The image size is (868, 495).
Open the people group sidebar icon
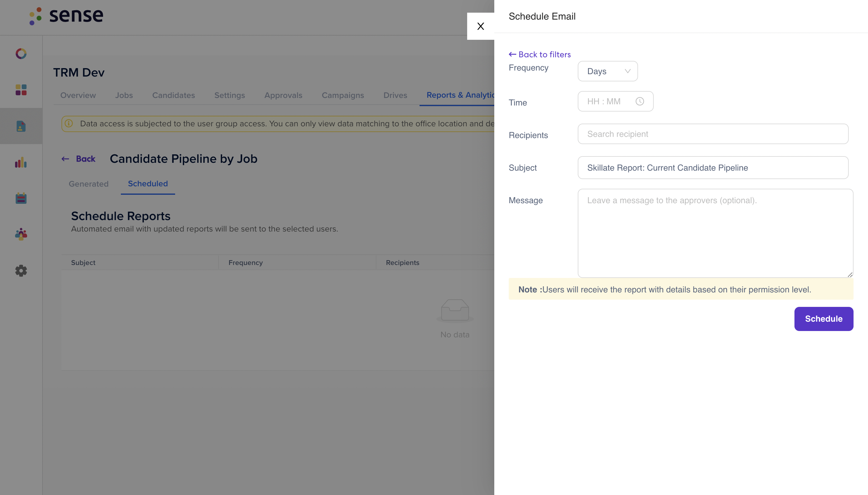21,234
